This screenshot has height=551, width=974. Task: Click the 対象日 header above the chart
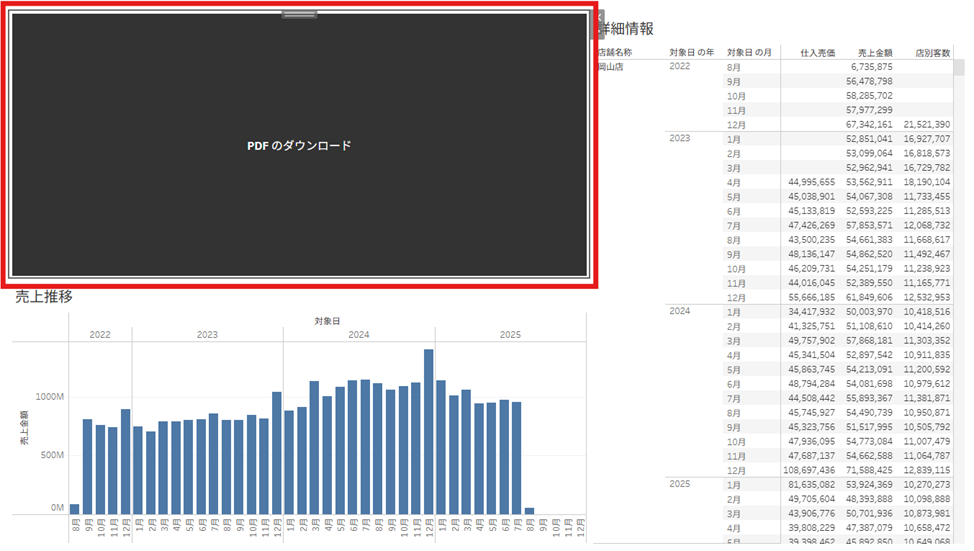[x=327, y=321]
